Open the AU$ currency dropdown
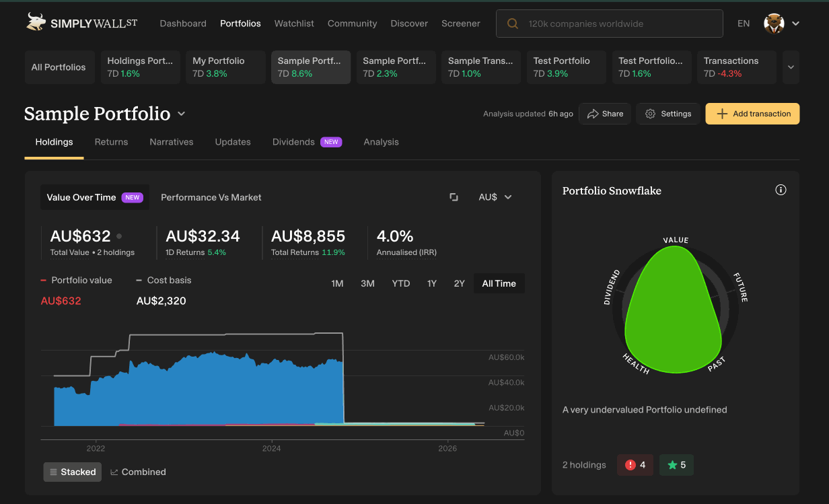Viewport: 829px width, 504px height. (x=495, y=197)
